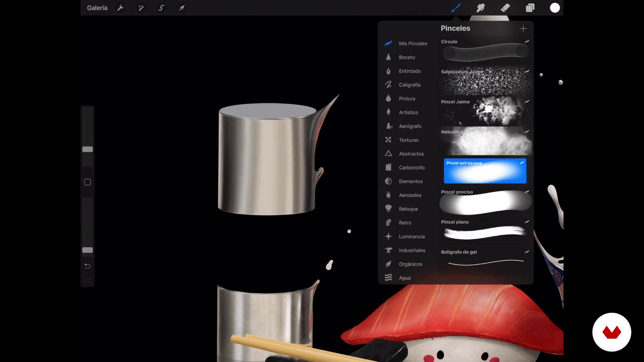This screenshot has height=362, width=644.
Task: Select the Eraser tool
Action: click(505, 8)
